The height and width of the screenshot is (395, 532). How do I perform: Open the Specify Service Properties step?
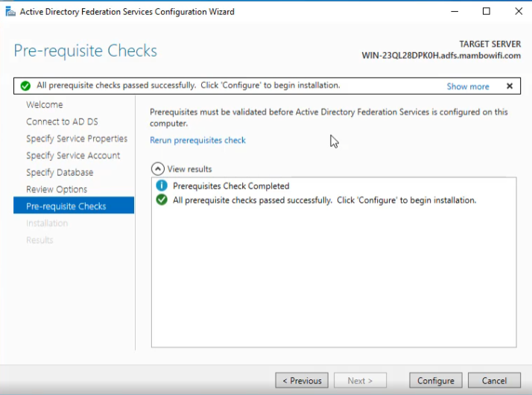pos(77,139)
